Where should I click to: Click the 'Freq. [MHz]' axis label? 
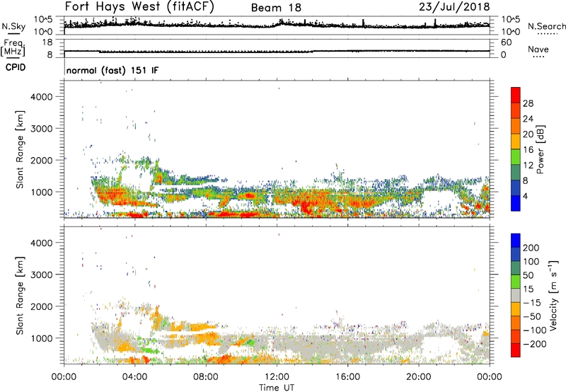(13, 47)
